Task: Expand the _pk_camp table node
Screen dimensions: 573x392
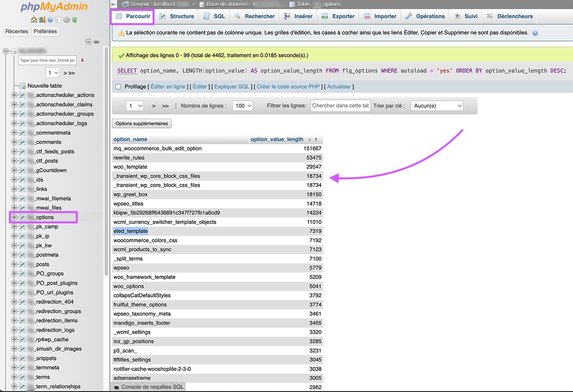Action: [14, 227]
